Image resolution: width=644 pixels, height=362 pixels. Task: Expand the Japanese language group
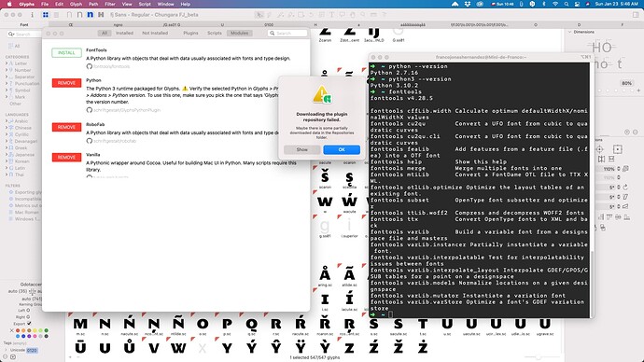[7, 155]
